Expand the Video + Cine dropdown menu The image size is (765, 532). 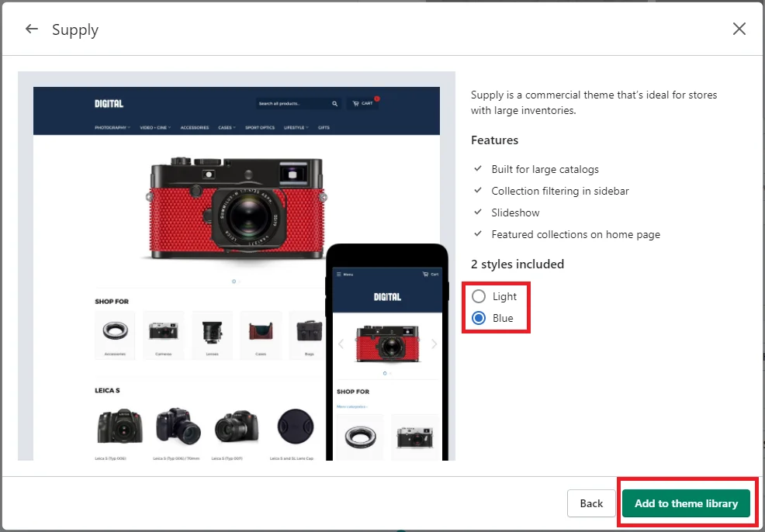(155, 128)
